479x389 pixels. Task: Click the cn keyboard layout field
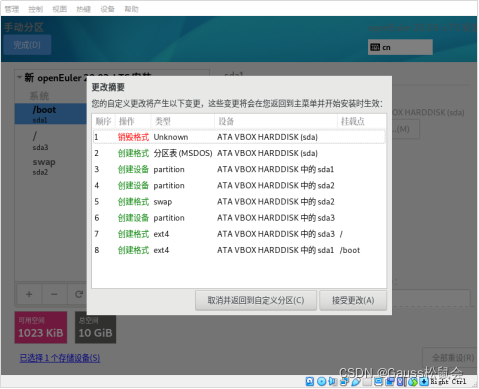click(400, 47)
